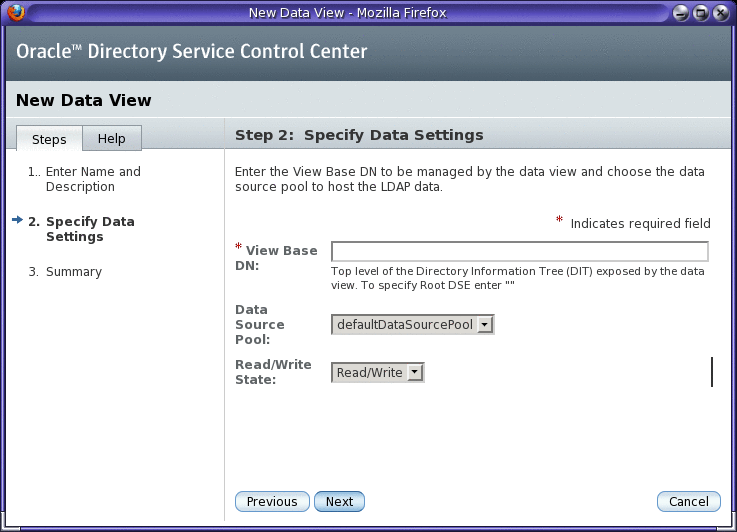Click the blue current-step arrow indicator
The height and width of the screenshot is (532, 737).
tap(17, 220)
